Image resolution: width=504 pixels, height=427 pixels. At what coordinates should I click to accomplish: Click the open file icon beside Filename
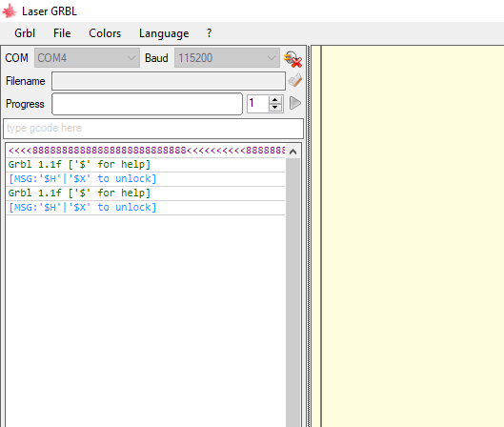click(x=294, y=80)
